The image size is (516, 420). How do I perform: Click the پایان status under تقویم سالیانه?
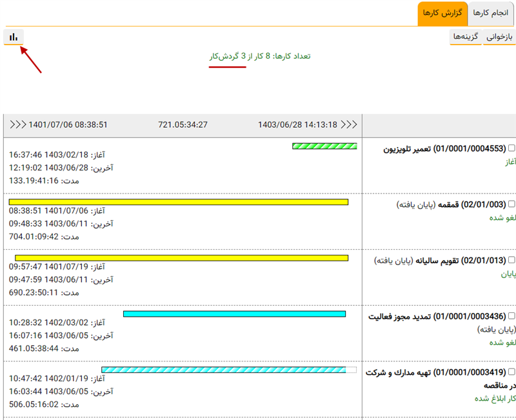point(508,274)
